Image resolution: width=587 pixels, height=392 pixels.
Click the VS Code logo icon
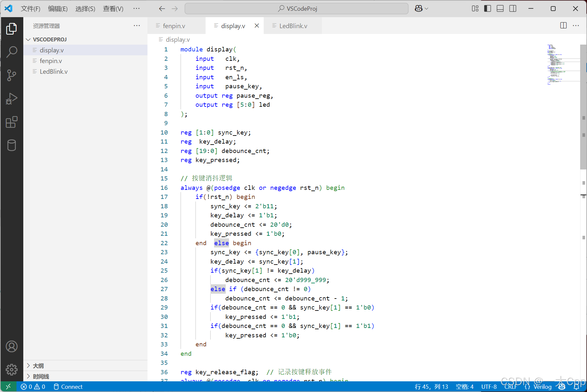8,8
